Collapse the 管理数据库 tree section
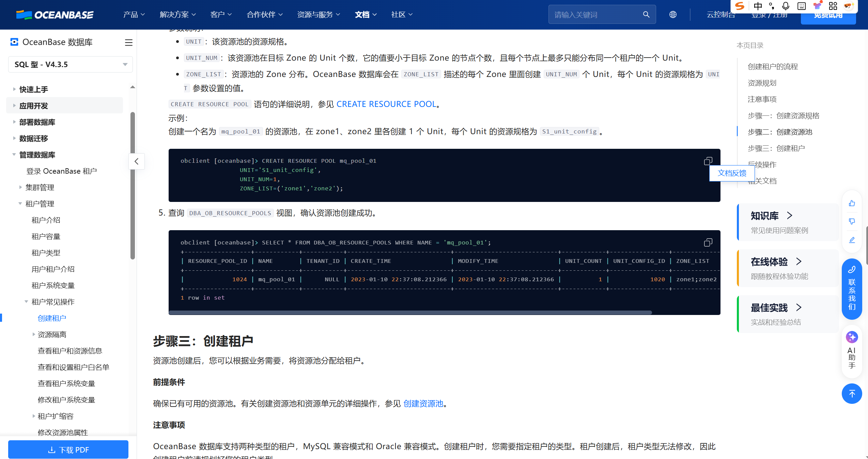Viewport: 868px width, 459px height. point(14,155)
